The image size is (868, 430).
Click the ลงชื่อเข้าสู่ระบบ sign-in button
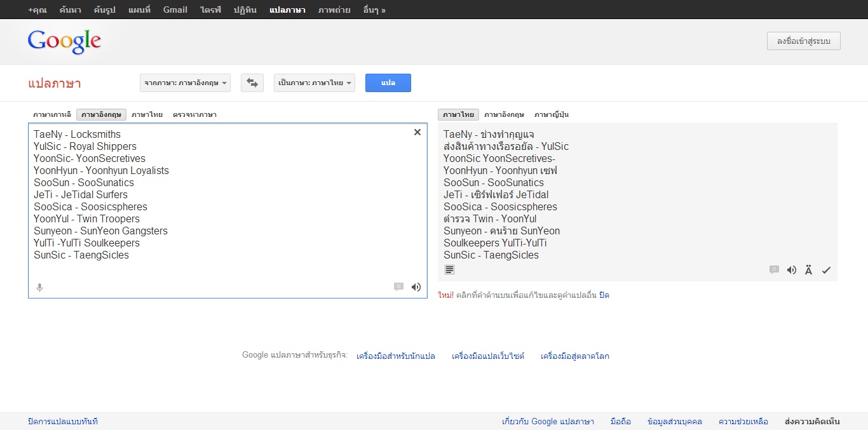tap(803, 41)
